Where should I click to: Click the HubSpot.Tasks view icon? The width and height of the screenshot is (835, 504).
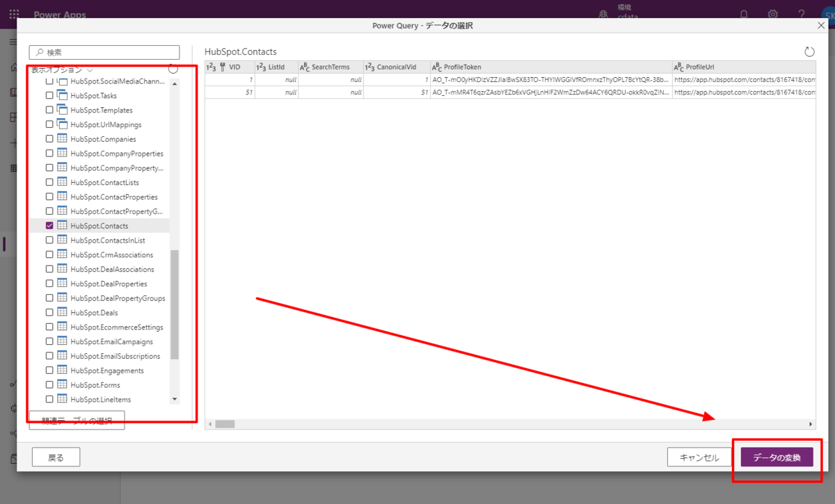[x=62, y=96]
